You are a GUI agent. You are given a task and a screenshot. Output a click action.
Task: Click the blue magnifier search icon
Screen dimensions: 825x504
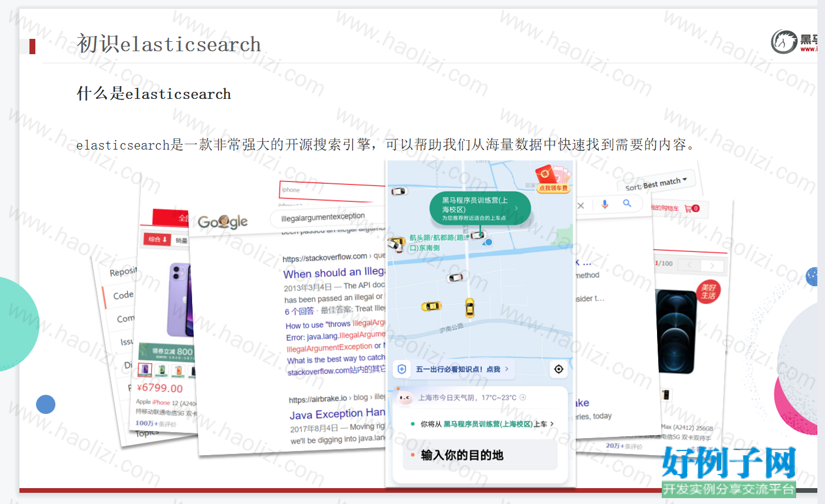click(x=627, y=203)
